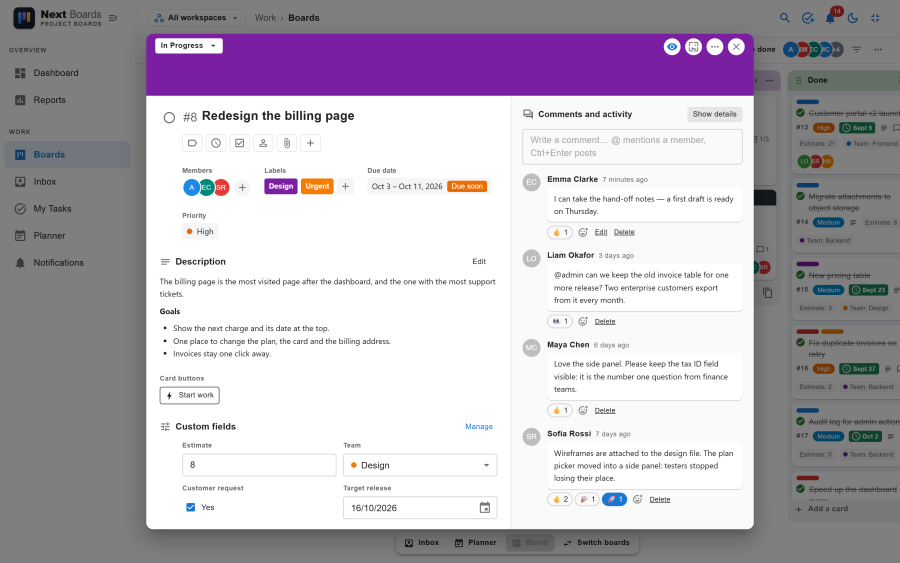The width and height of the screenshot is (900, 563).
Task: Delete Emma Clarke's comment
Action: click(624, 232)
